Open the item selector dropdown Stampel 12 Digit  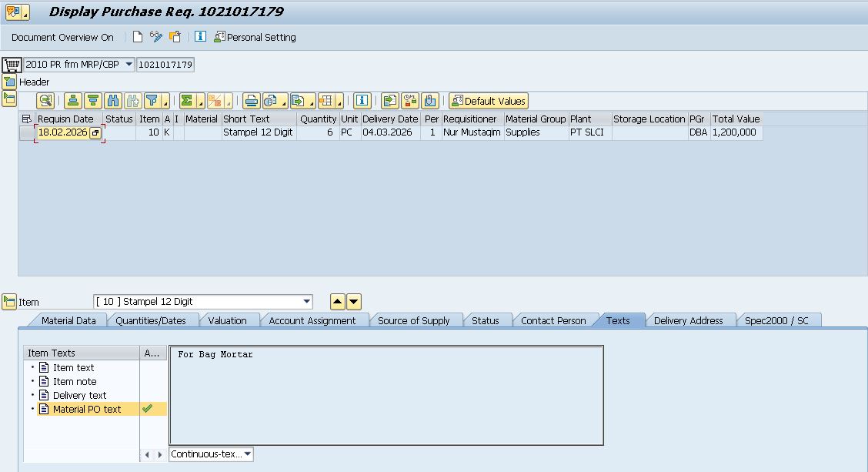click(307, 302)
